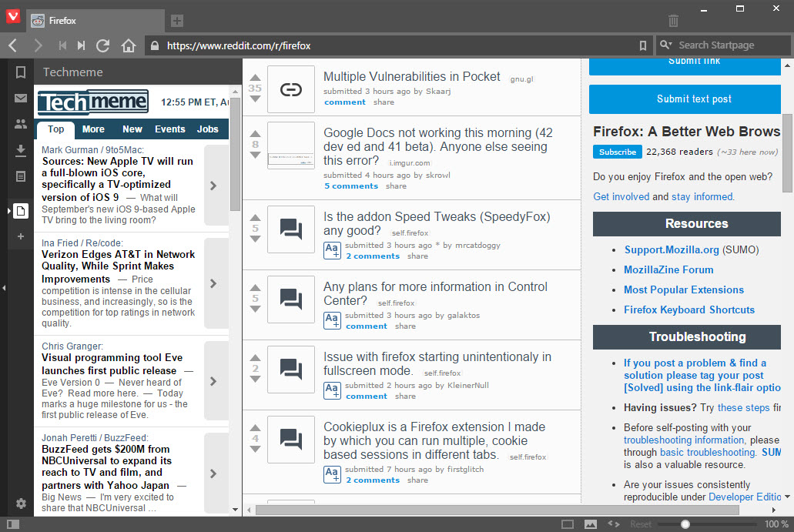Select the Techmeme web panel icon
Viewport: 794px width, 532px height.
21,211
